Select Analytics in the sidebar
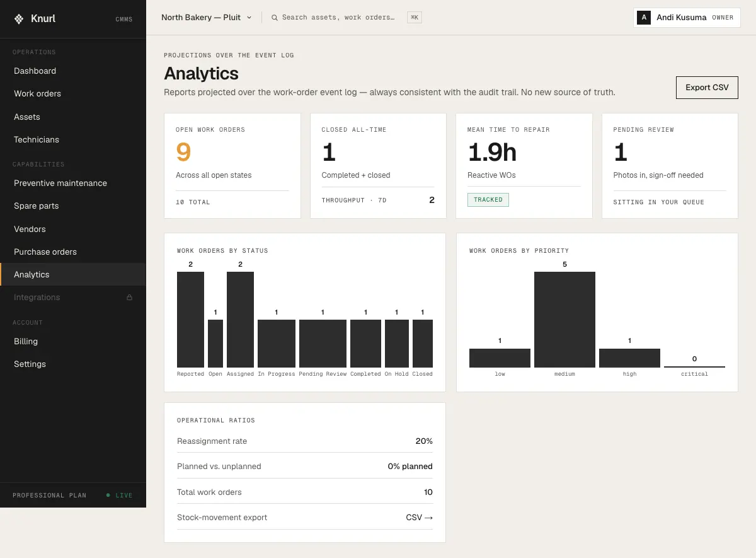 click(73, 274)
